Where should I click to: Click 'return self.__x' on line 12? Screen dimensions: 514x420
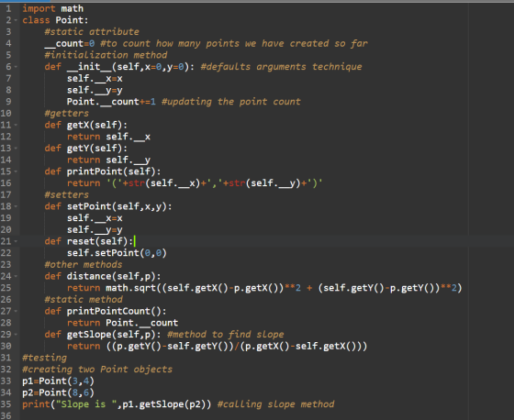pyautogui.click(x=109, y=137)
